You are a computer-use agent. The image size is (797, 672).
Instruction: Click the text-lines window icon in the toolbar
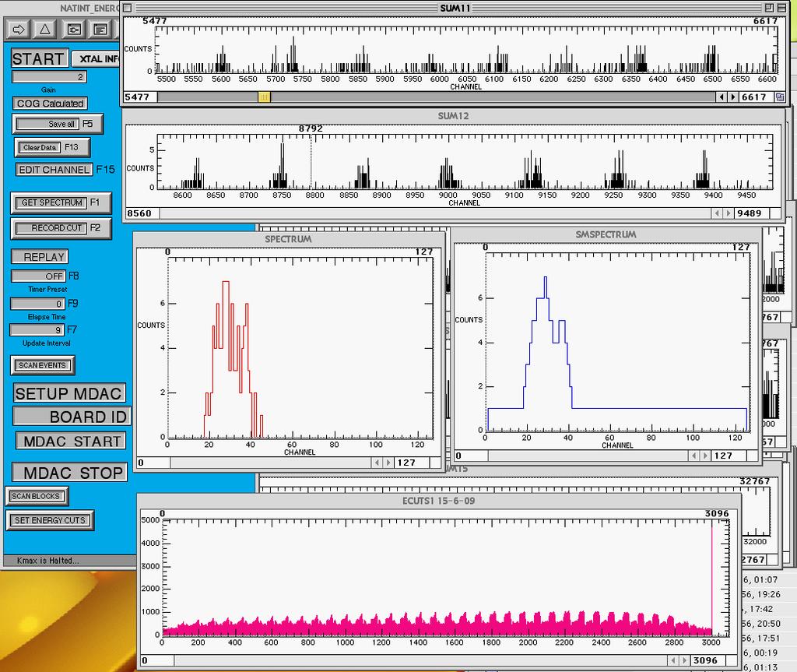click(x=100, y=30)
